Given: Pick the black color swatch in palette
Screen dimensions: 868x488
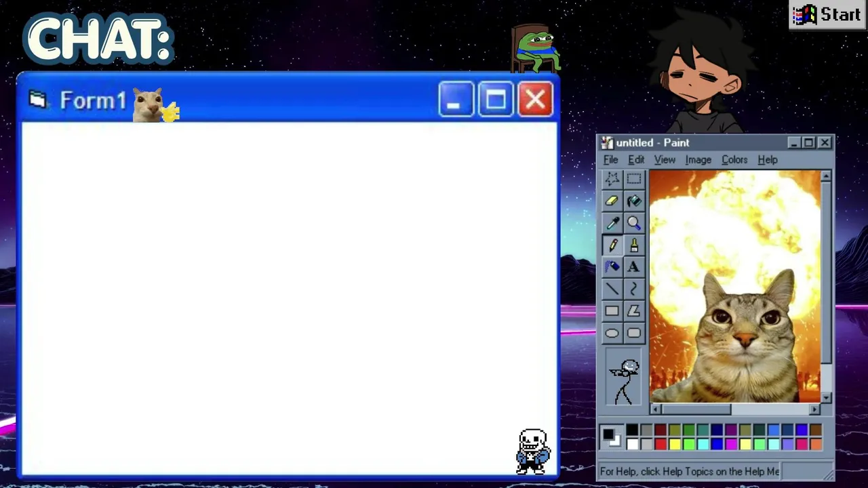Looking at the screenshot, I should pos(632,430).
